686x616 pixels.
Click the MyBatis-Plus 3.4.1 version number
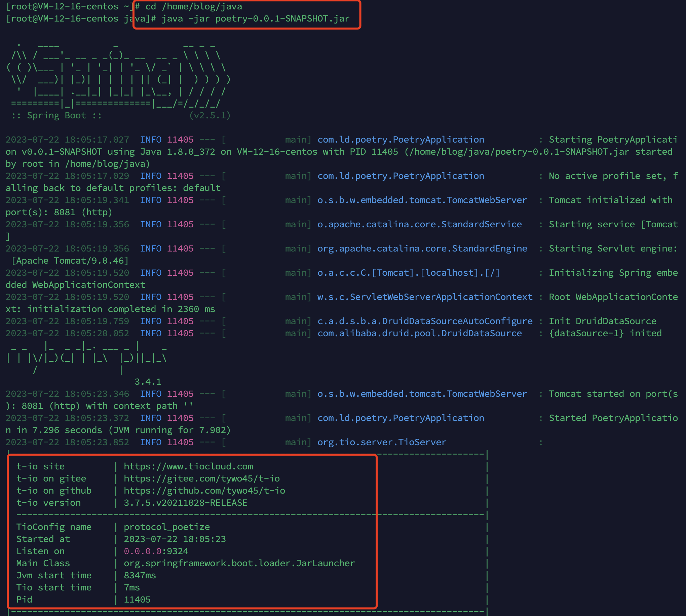coord(148,382)
